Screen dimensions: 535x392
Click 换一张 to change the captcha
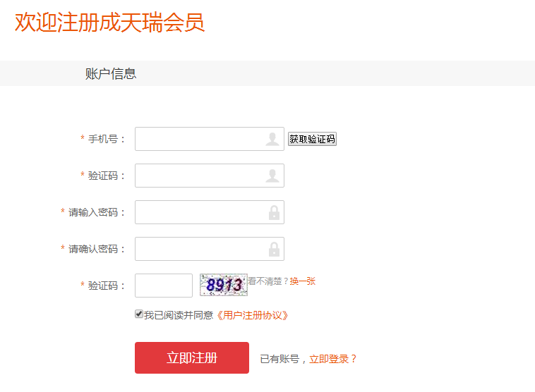(303, 281)
